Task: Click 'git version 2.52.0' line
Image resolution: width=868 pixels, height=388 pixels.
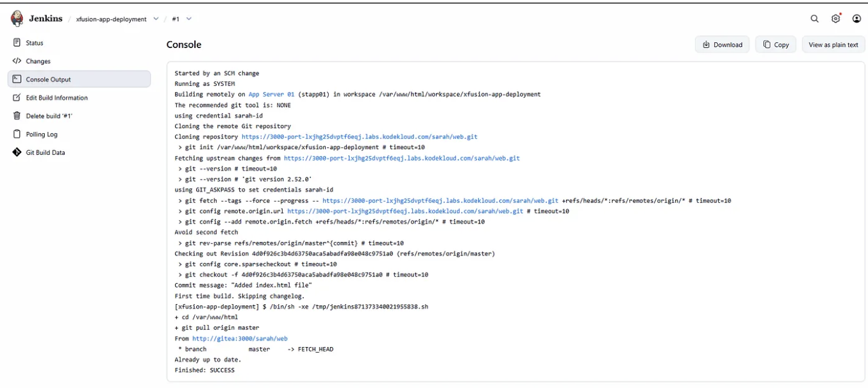Action: [245, 179]
